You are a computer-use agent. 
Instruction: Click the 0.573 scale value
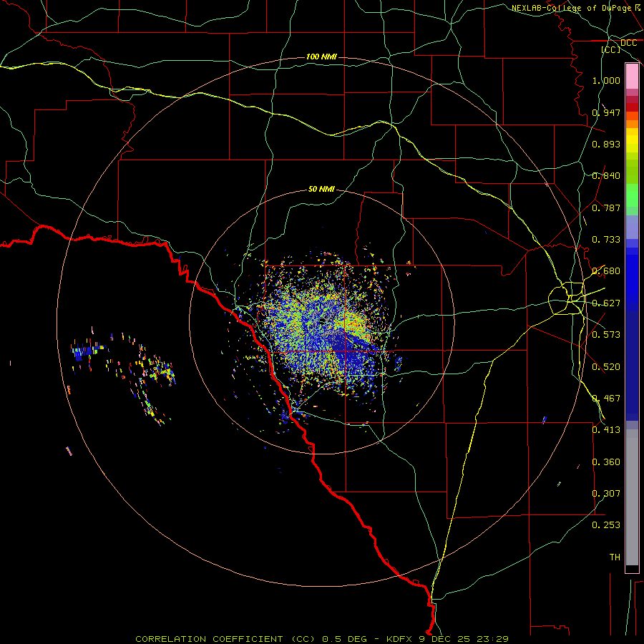(606, 335)
